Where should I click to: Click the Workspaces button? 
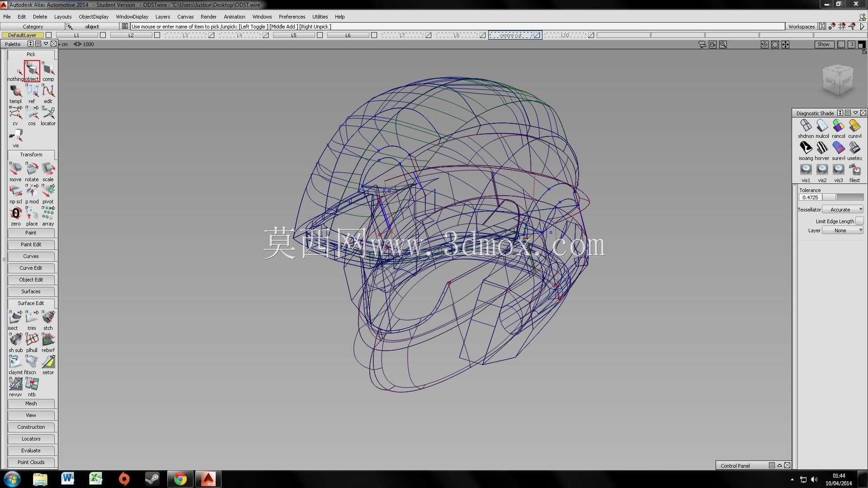802,27
